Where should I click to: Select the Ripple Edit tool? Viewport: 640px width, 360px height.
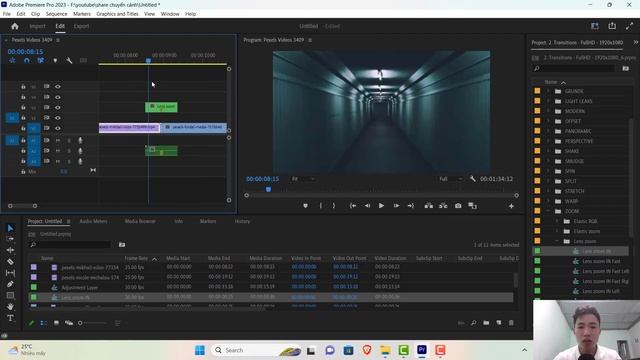pos(10,250)
